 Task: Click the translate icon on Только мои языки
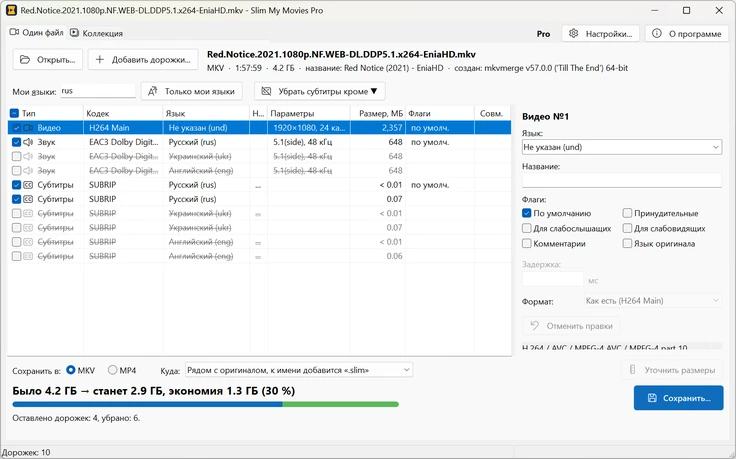point(153,91)
